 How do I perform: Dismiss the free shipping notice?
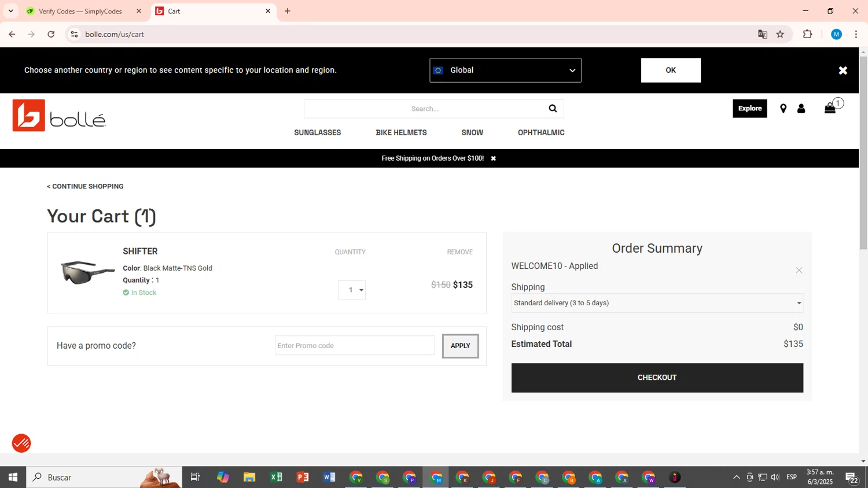click(494, 158)
